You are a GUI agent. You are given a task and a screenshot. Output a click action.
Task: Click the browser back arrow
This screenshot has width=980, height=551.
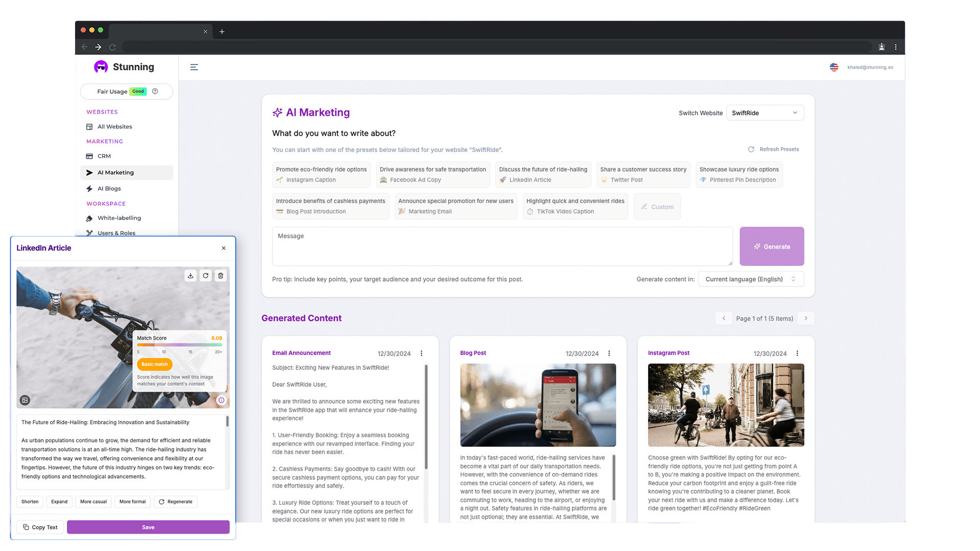[x=85, y=47]
